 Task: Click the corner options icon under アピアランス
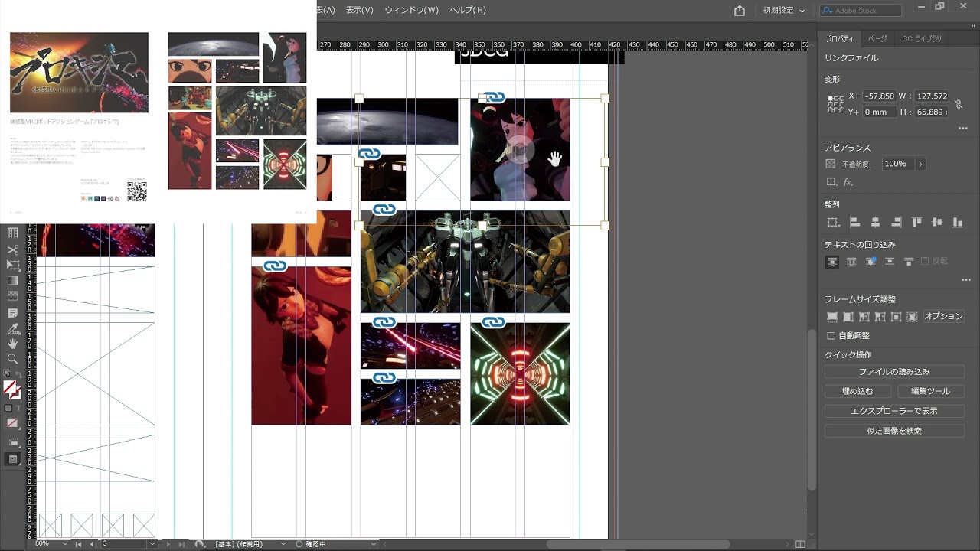(x=832, y=182)
